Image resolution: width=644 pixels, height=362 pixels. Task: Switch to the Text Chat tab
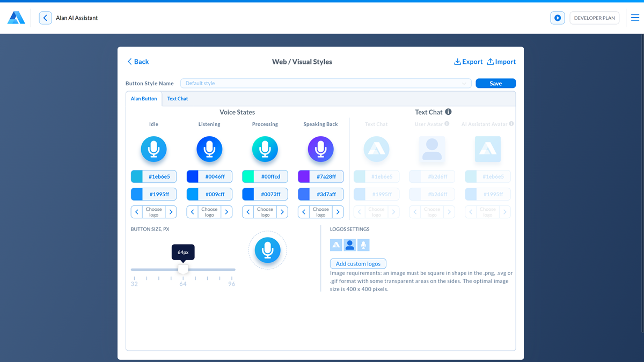(178, 99)
